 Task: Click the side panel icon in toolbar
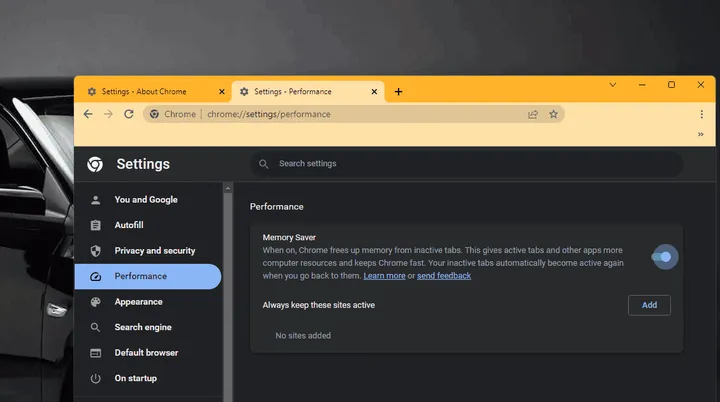680,114
